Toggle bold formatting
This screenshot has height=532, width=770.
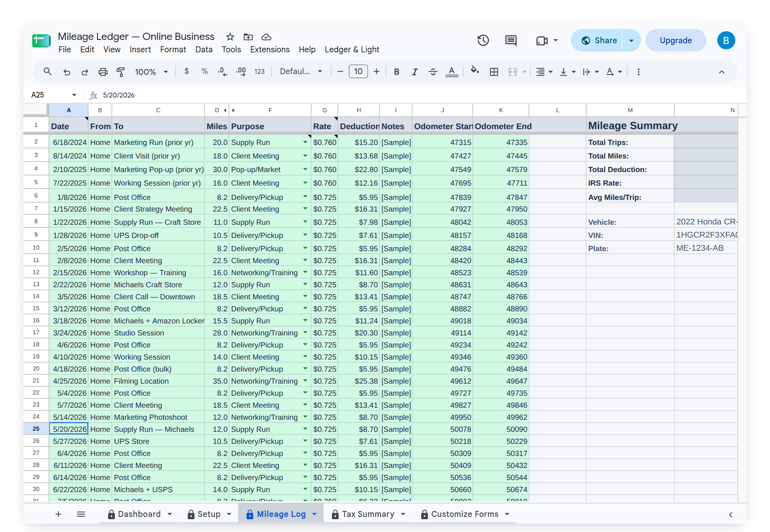pyautogui.click(x=397, y=72)
